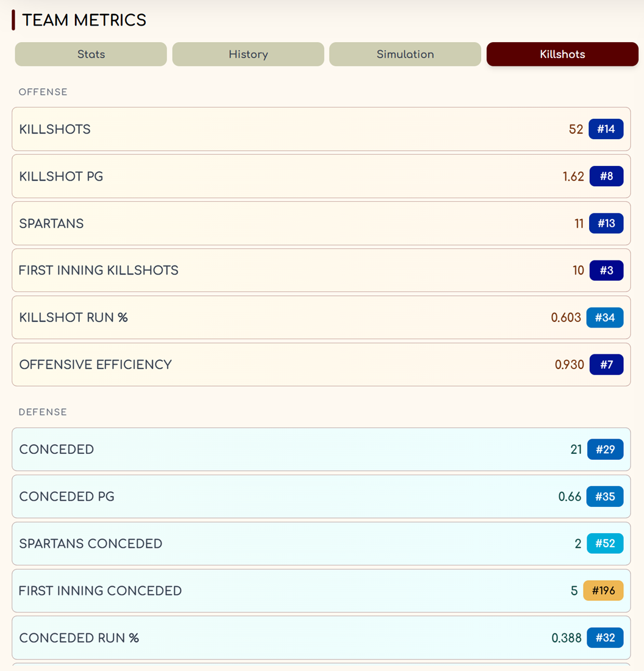Click the #32 Conceded Run % badge
The width and height of the screenshot is (644, 671).
click(x=605, y=638)
